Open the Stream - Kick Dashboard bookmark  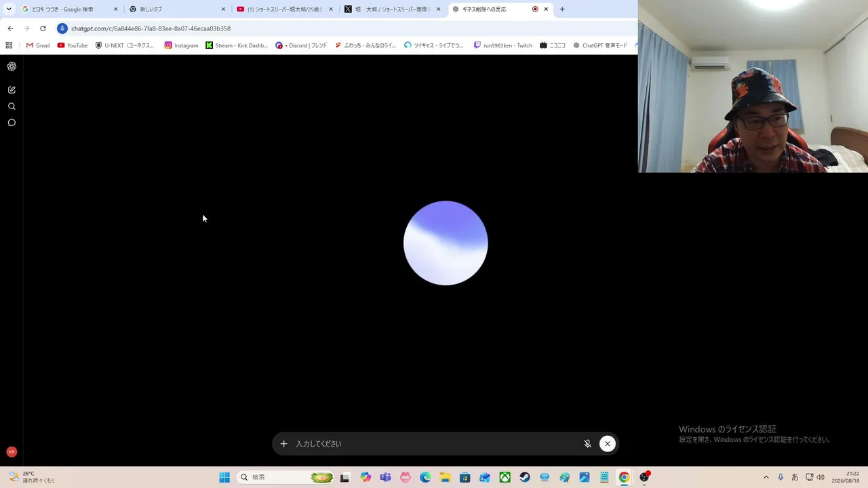(x=237, y=45)
